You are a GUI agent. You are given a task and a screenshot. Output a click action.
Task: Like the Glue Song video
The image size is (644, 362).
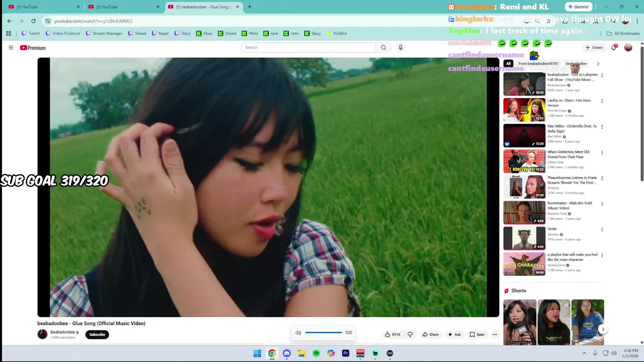point(392,334)
